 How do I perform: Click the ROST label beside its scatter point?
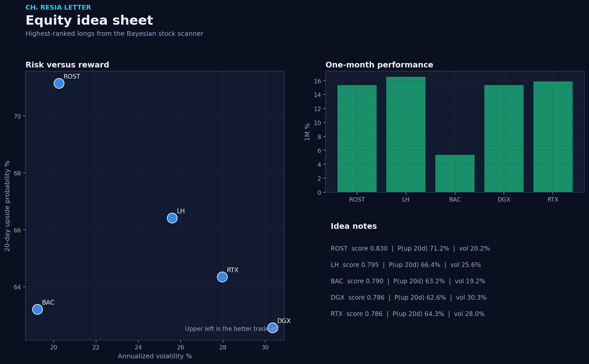[72, 77]
